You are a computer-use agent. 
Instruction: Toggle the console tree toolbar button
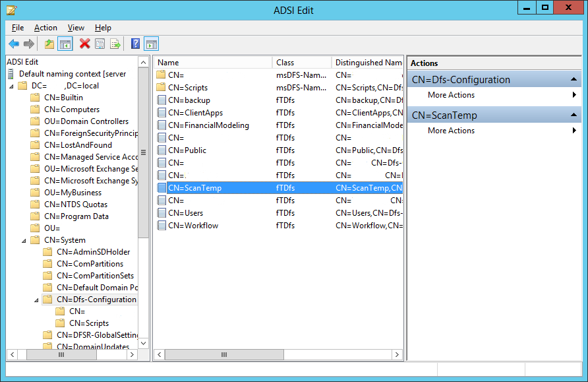click(65, 44)
